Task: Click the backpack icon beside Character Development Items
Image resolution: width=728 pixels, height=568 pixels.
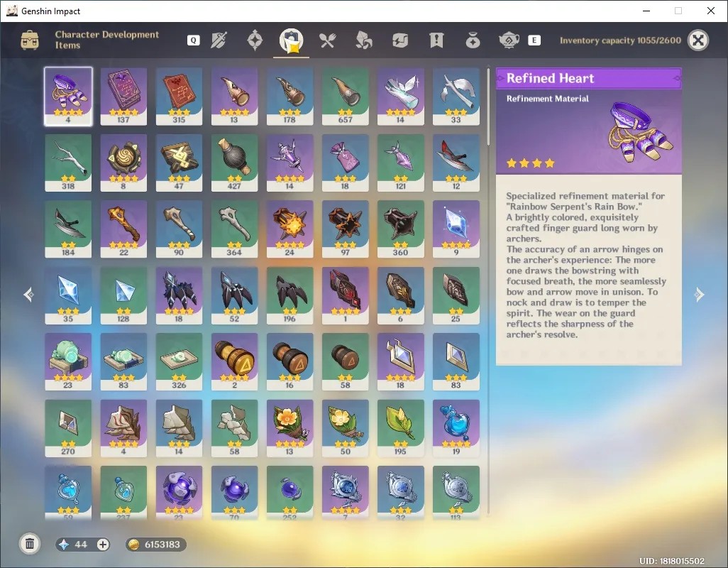Action: click(x=30, y=40)
